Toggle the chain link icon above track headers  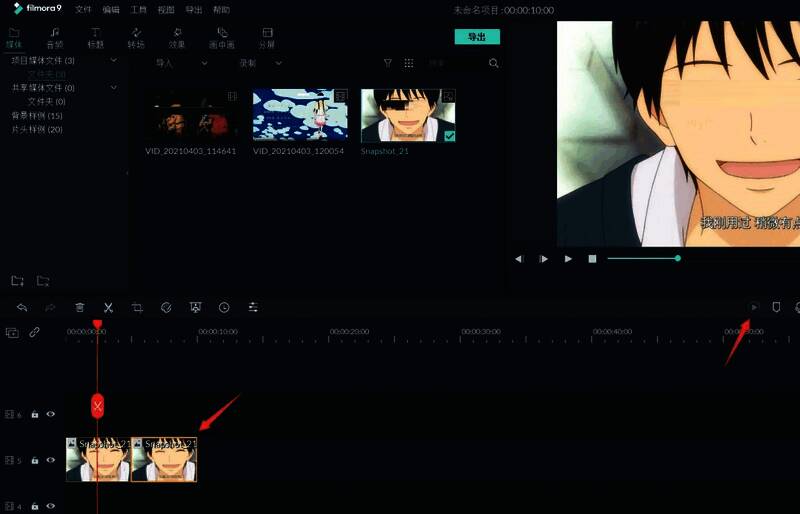pyautogui.click(x=34, y=332)
